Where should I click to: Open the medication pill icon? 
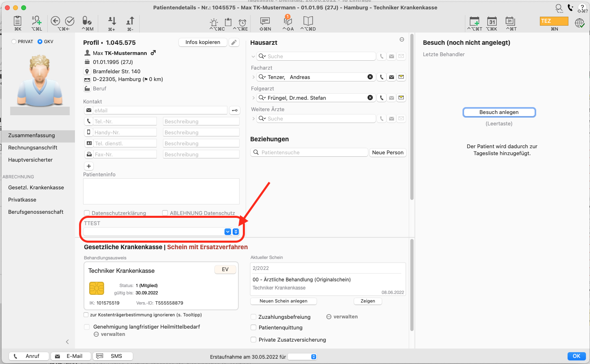(x=87, y=21)
